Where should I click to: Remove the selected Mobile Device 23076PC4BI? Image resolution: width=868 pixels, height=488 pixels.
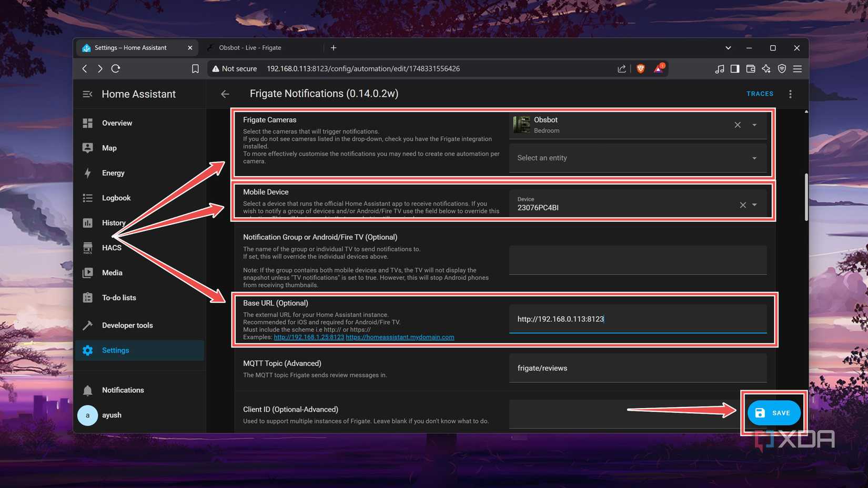tap(742, 205)
